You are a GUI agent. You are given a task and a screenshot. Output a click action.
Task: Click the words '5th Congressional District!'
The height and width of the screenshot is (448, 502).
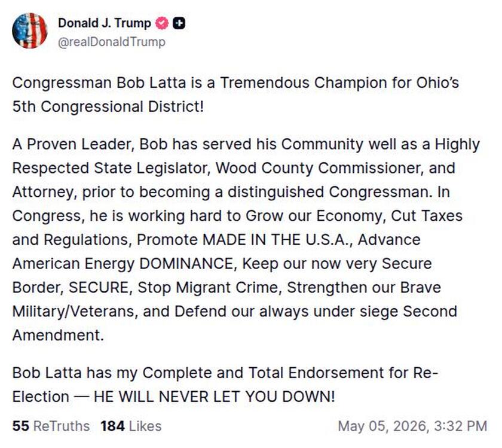point(108,106)
